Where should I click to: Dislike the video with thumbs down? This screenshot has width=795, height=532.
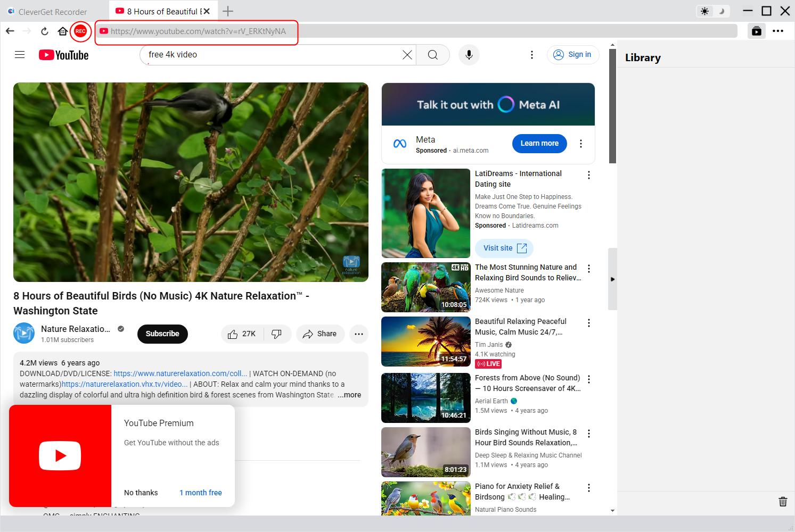pos(276,334)
